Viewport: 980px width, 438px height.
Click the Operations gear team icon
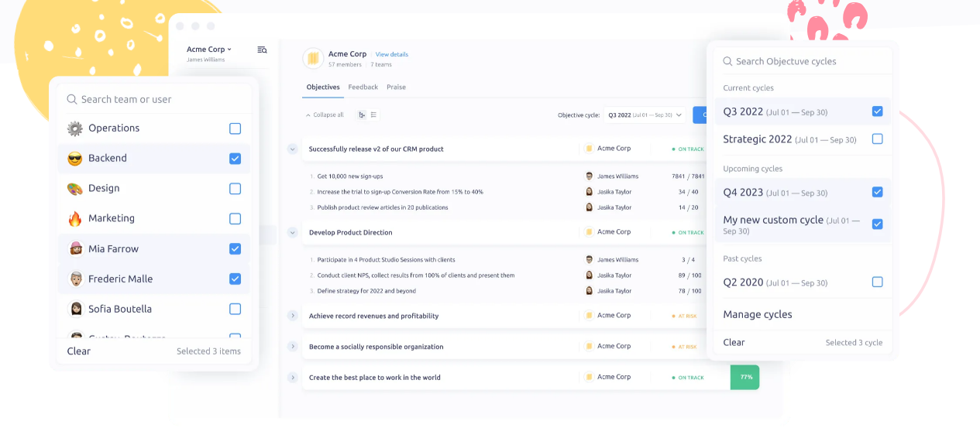tap(75, 128)
